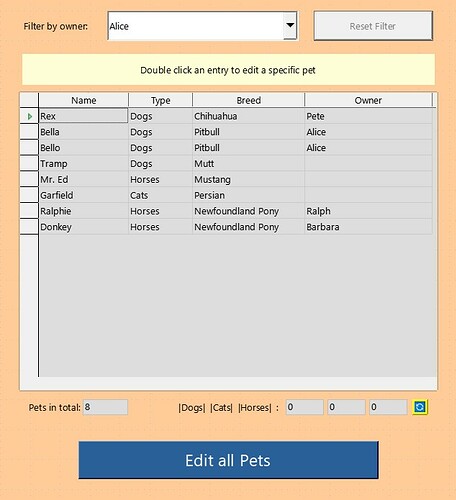Click the Rex name cell
This screenshot has width=456, height=500.
[x=83, y=116]
